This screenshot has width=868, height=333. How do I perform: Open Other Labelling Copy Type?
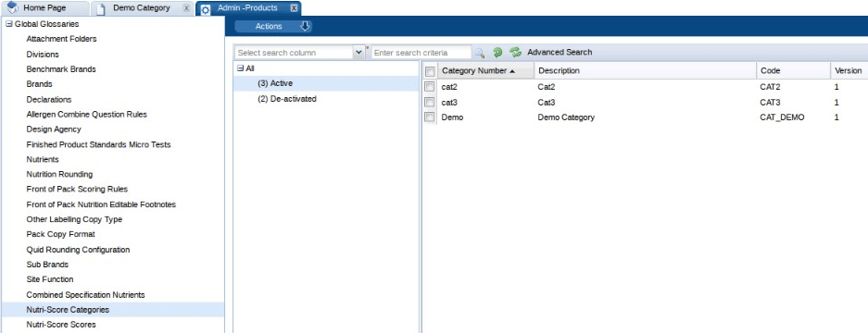point(74,219)
